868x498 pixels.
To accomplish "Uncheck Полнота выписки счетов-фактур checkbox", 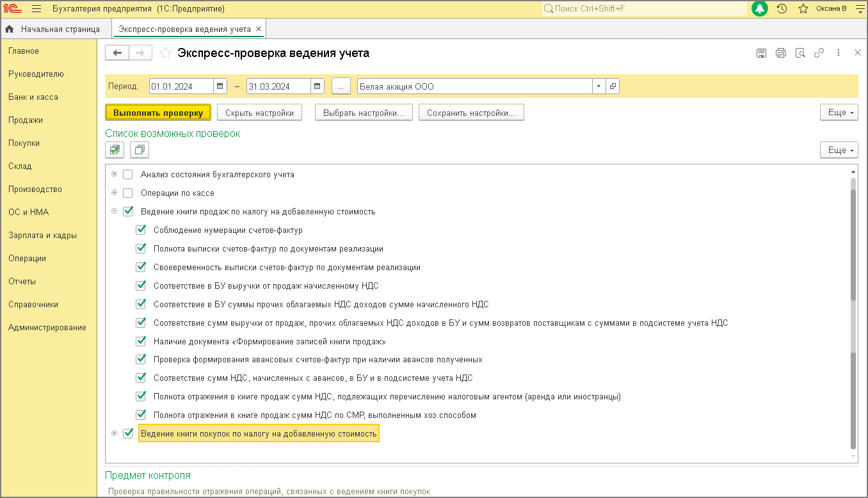I will pos(141,248).
